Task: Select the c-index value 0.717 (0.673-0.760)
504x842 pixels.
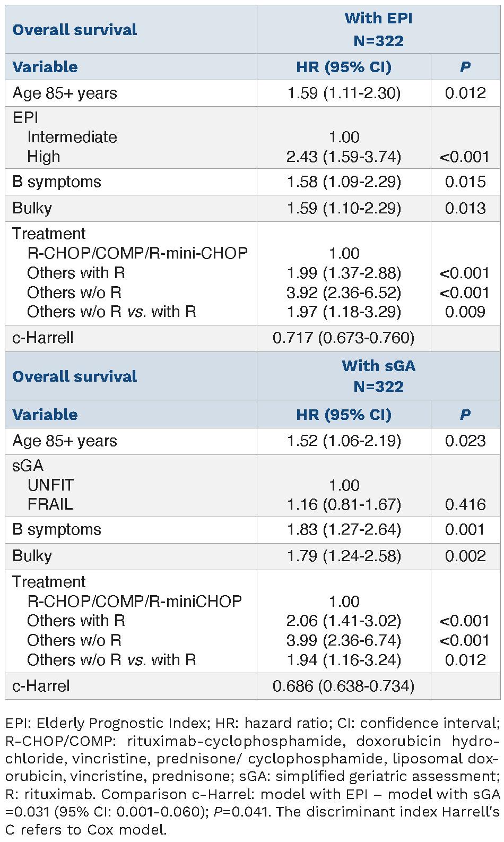Action: (344, 338)
